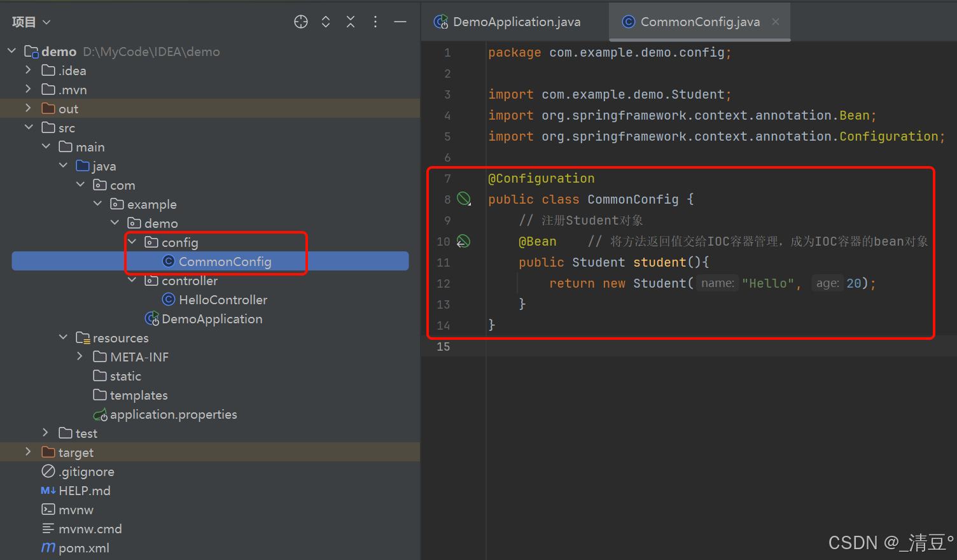
Task: Collapse the example package
Action: pos(97,203)
